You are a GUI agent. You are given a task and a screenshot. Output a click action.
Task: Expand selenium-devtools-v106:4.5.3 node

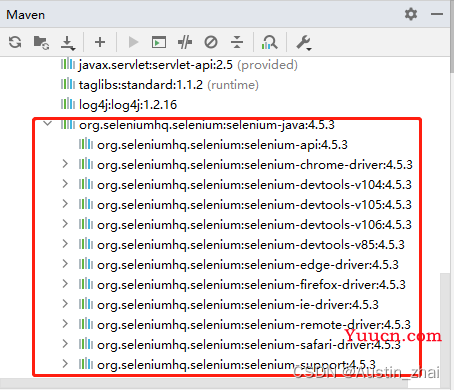click(x=65, y=224)
